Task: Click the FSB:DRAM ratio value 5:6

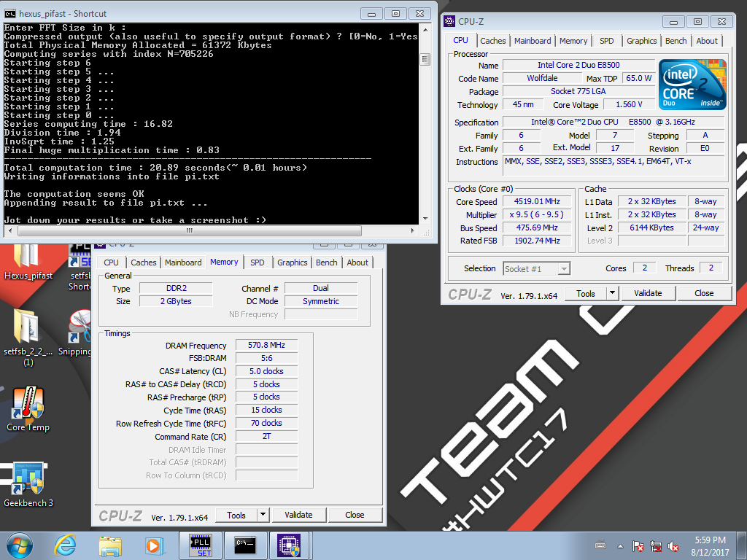Action: [x=266, y=358]
